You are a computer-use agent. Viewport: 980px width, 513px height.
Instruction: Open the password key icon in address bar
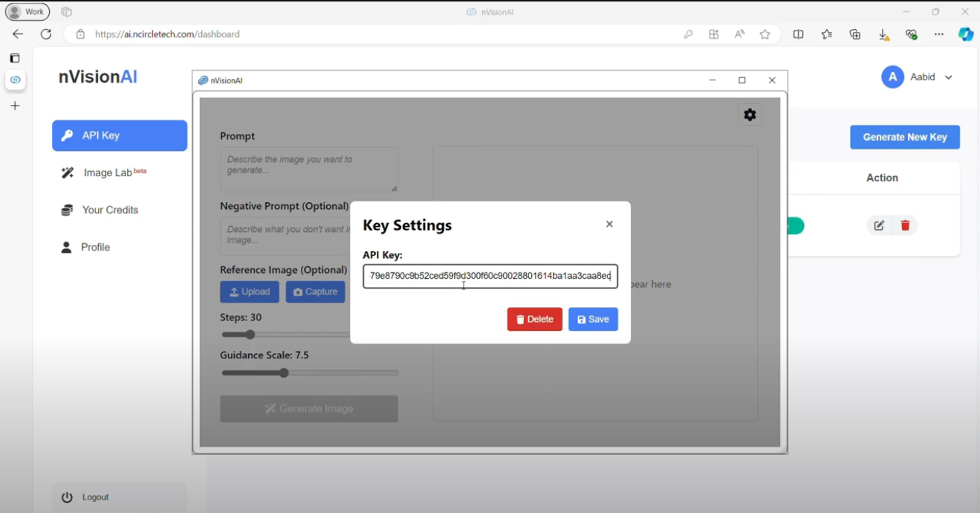(x=689, y=34)
